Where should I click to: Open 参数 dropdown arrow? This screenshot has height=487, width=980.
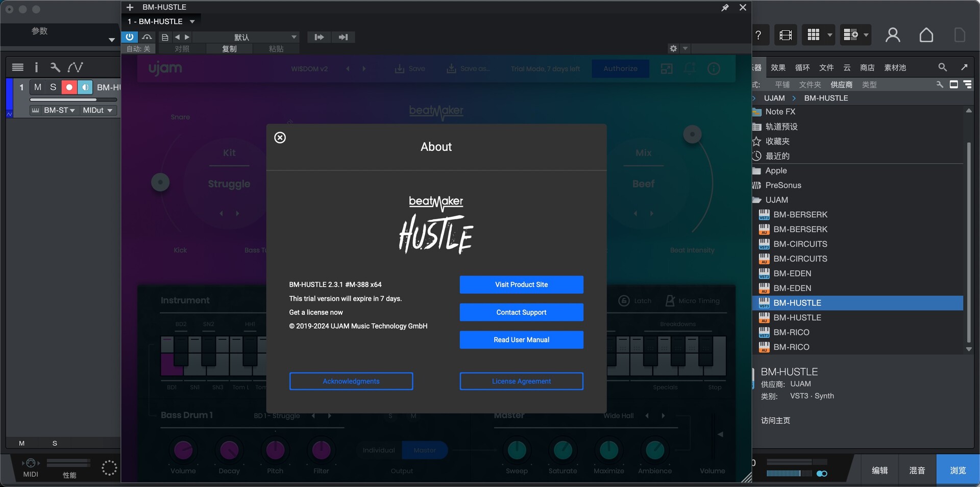pos(112,40)
